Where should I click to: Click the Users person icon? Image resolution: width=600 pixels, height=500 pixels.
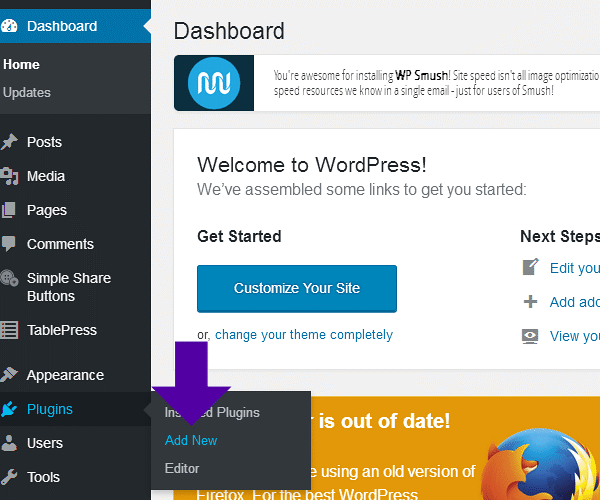[8, 443]
